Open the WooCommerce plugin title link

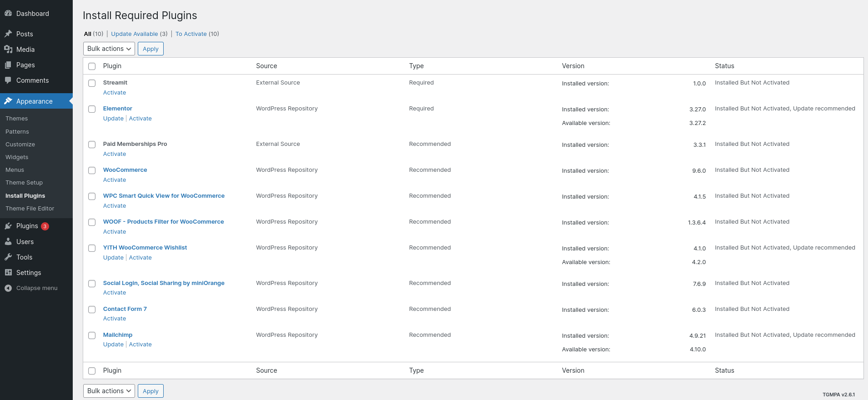(125, 170)
